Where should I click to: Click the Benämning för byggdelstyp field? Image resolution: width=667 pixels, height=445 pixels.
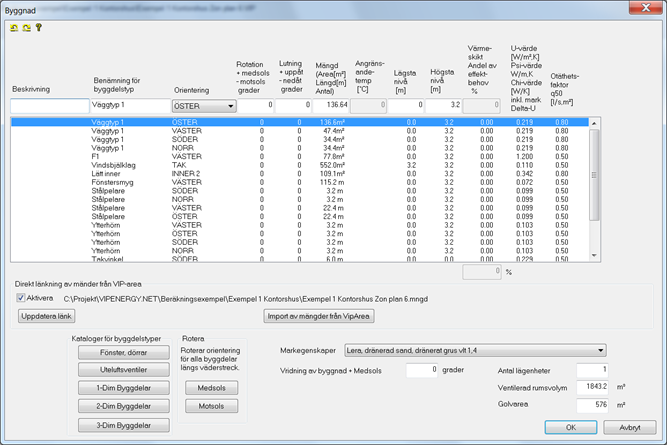coord(130,106)
